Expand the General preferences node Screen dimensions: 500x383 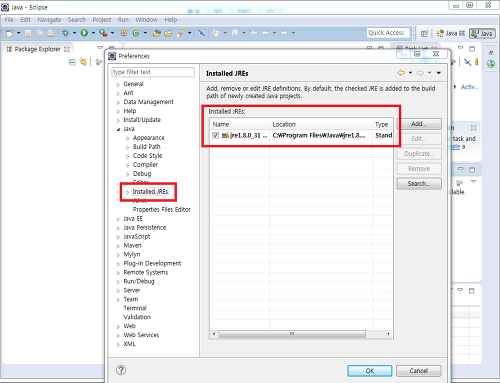click(x=118, y=85)
